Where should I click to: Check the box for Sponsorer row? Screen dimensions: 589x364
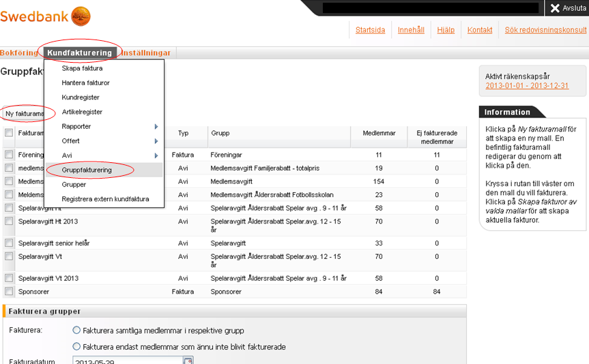coord(9,291)
